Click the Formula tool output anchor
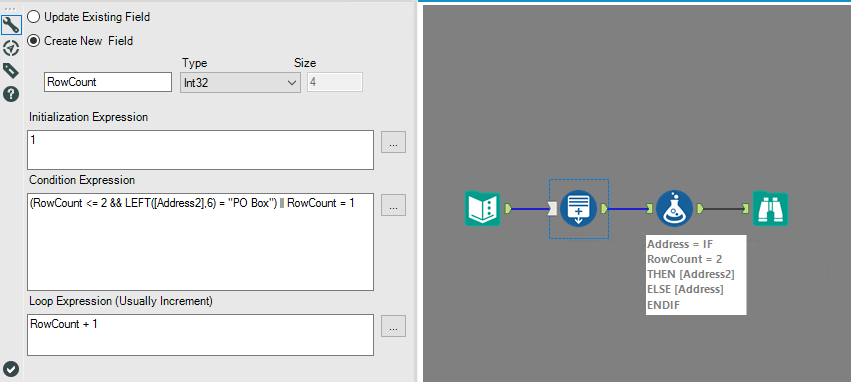The height and width of the screenshot is (382, 851). [700, 208]
